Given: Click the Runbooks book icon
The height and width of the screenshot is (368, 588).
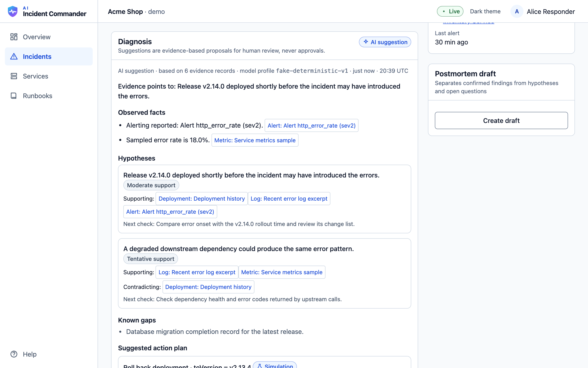Looking at the screenshot, I should (14, 96).
